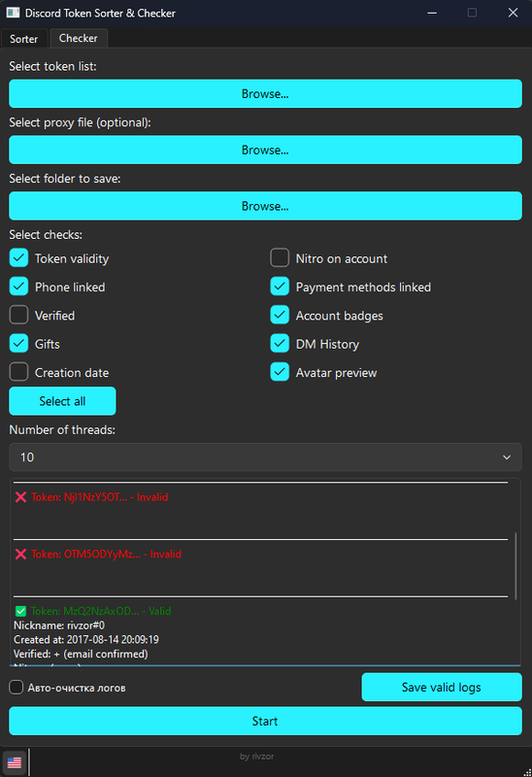This screenshot has height=777, width=532.
Task: Enable the Creation date checkbox
Action: tap(18, 372)
